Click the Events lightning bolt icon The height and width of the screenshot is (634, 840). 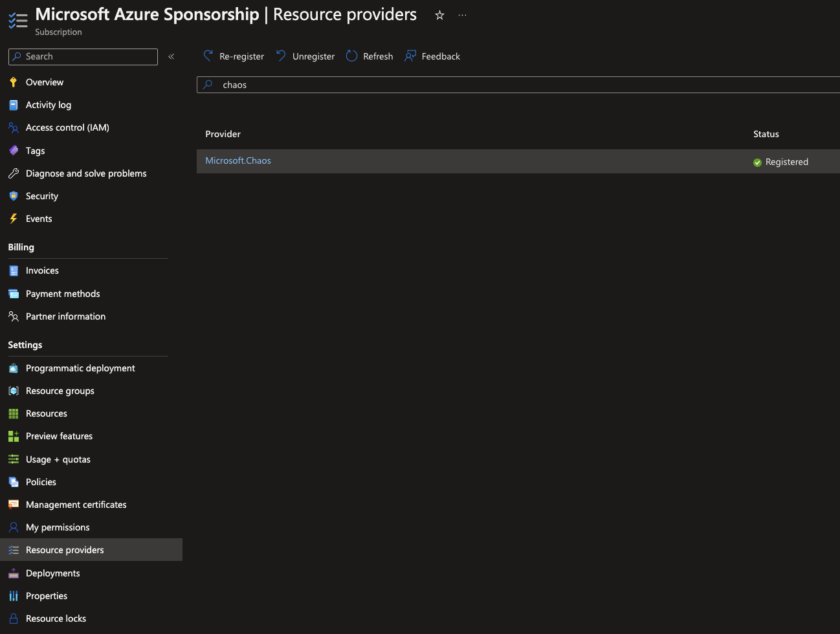pyautogui.click(x=14, y=219)
